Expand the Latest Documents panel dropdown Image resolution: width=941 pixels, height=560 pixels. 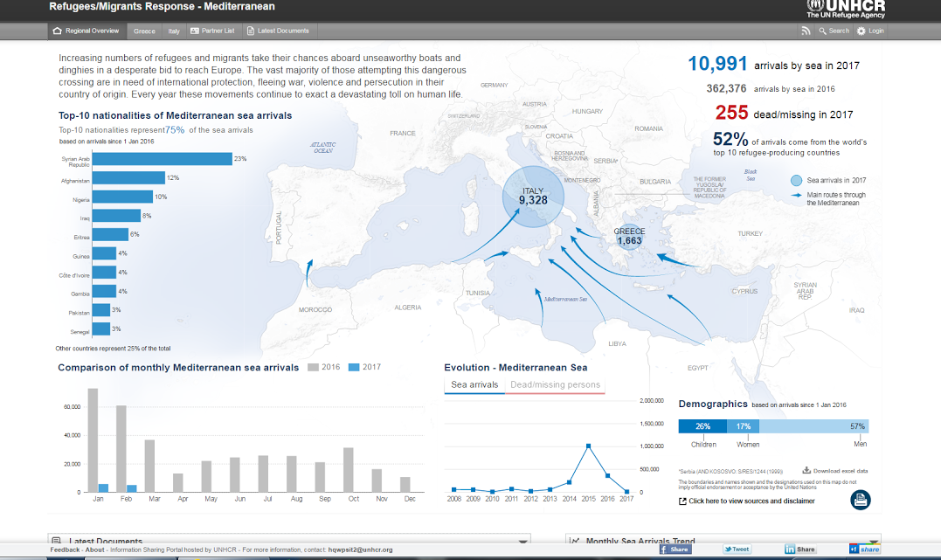[x=523, y=543]
